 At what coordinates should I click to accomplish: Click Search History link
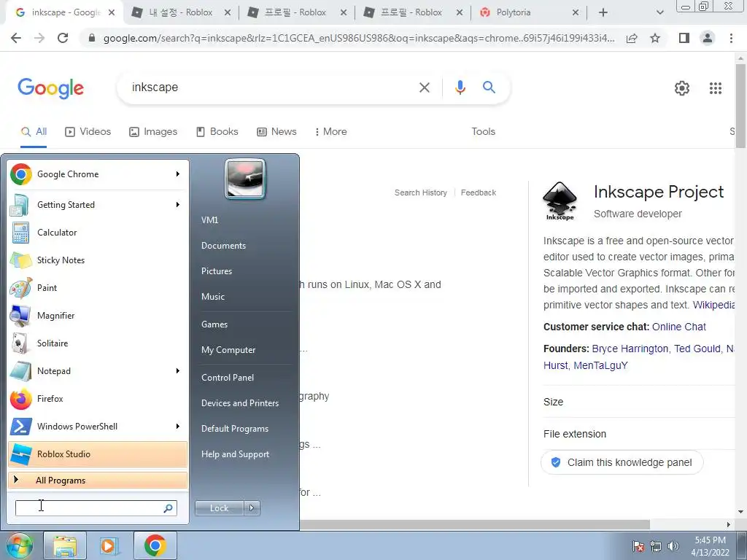tap(421, 192)
